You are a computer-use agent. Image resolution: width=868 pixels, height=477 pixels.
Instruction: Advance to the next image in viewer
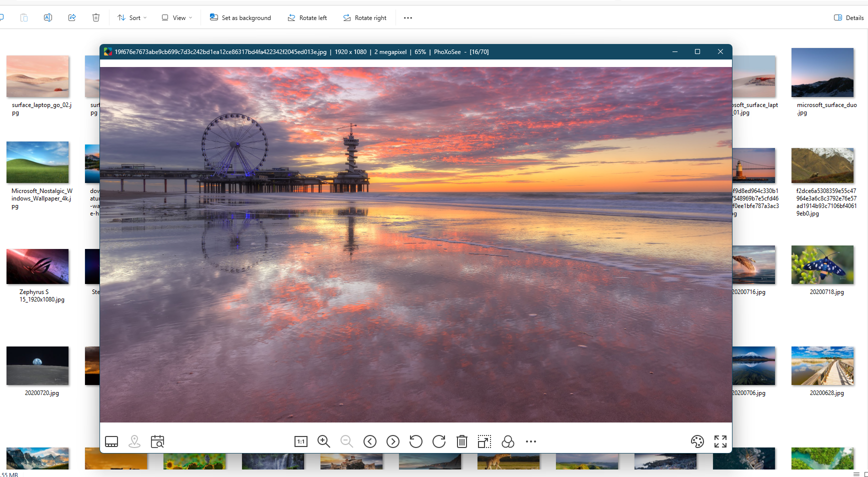[393, 441]
